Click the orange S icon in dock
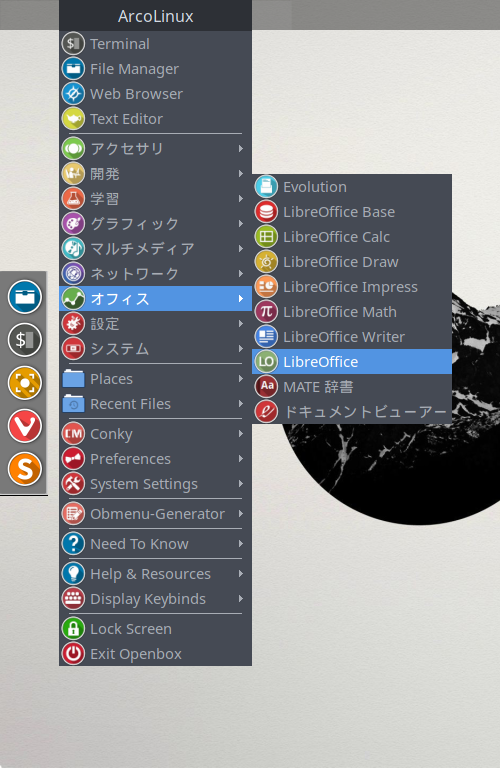 (x=24, y=469)
